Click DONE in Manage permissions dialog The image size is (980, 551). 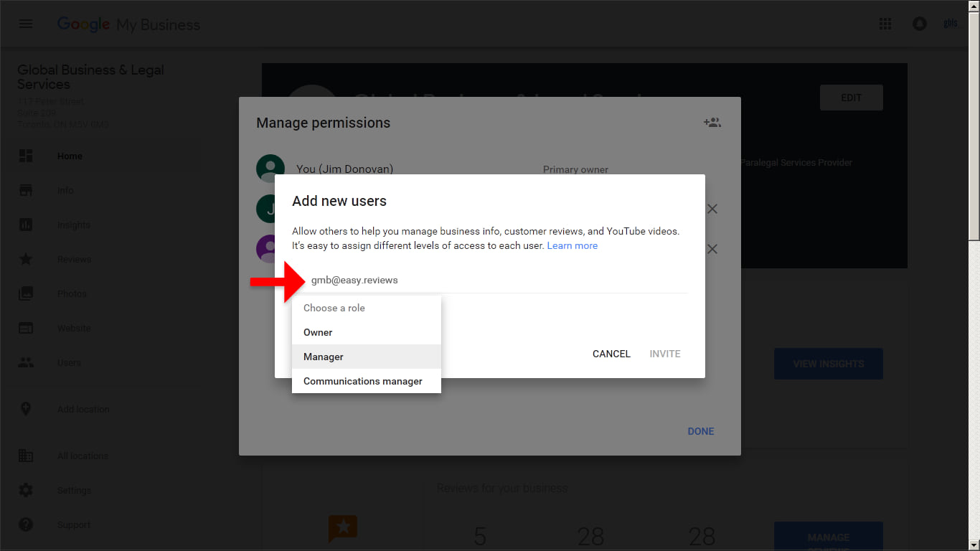(x=701, y=431)
